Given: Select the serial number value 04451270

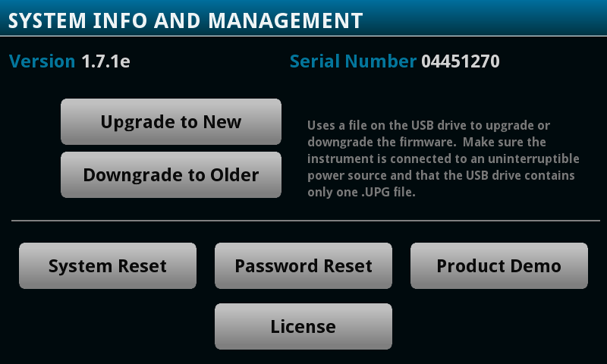Looking at the screenshot, I should pyautogui.click(x=461, y=61).
